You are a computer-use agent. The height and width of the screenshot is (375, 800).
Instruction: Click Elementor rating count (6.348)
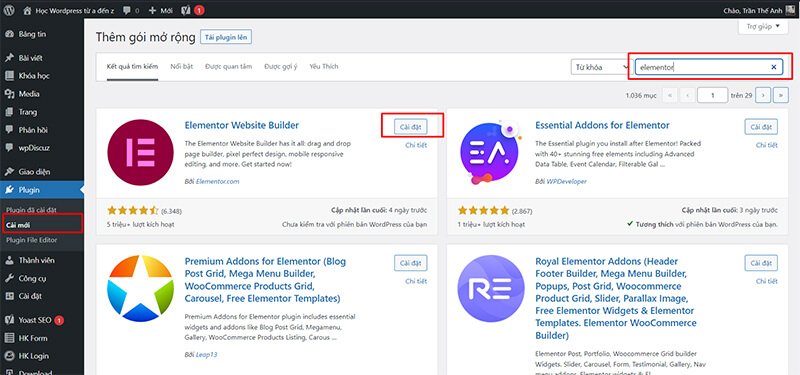[171, 211]
